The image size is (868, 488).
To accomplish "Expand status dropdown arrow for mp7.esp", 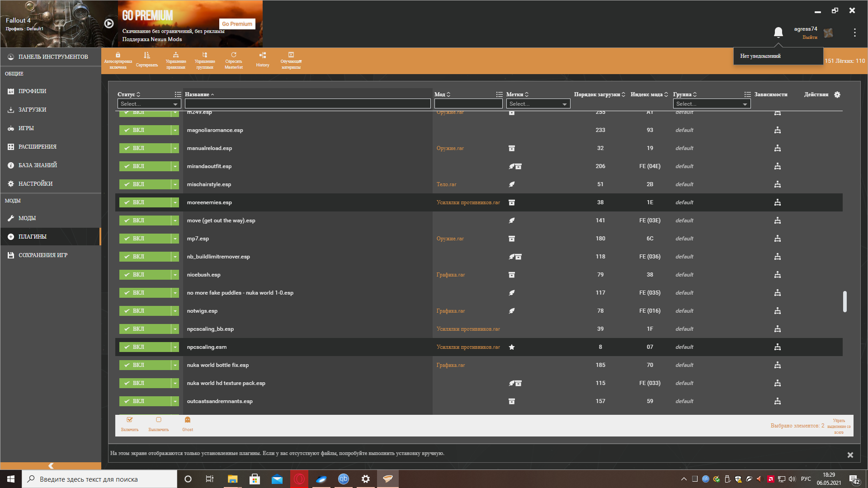I will click(x=175, y=239).
